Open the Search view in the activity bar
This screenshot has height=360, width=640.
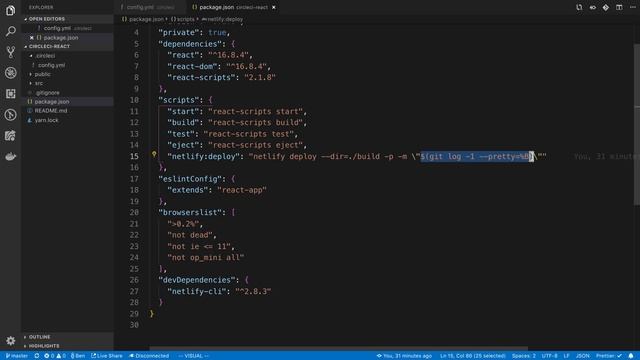[11, 31]
